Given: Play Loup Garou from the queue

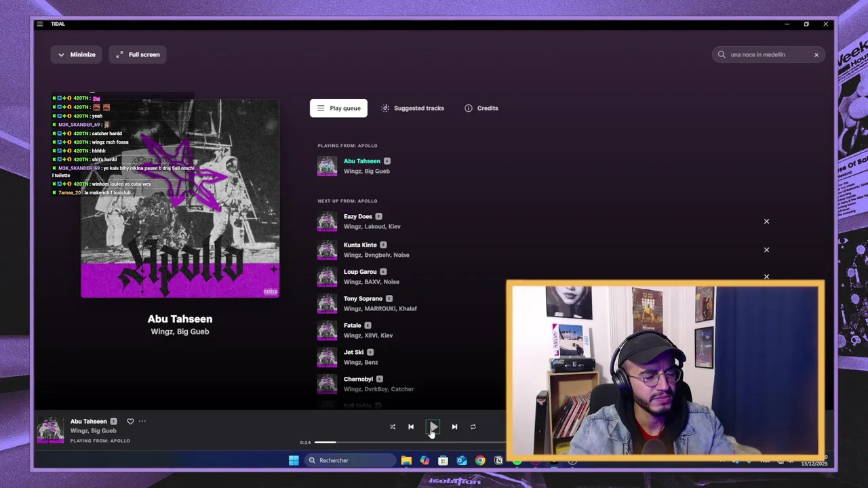Looking at the screenshot, I should [x=359, y=272].
